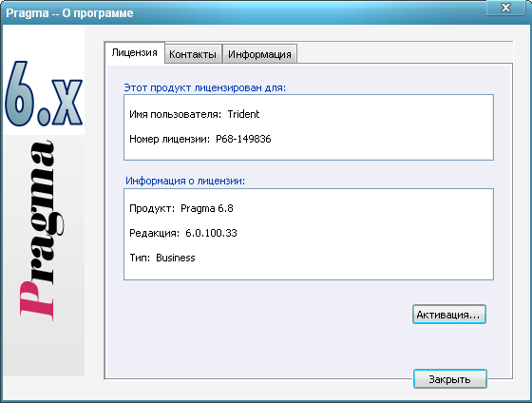Open the Информация tab
This screenshot has height=403, width=532.
coord(259,54)
